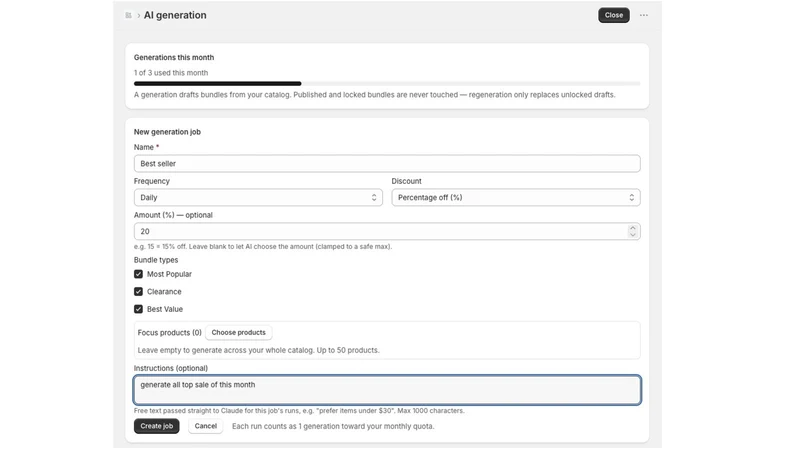Click the 'Focus products (0)' label

169,333
